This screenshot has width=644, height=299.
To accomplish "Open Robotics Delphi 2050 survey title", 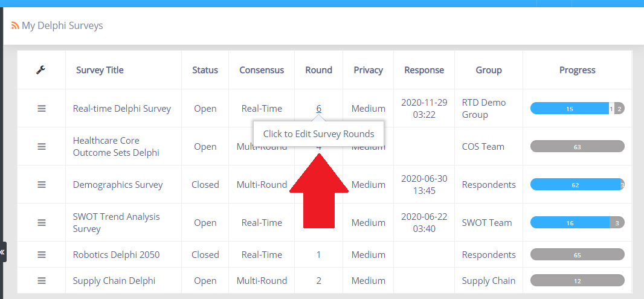I will pos(116,255).
